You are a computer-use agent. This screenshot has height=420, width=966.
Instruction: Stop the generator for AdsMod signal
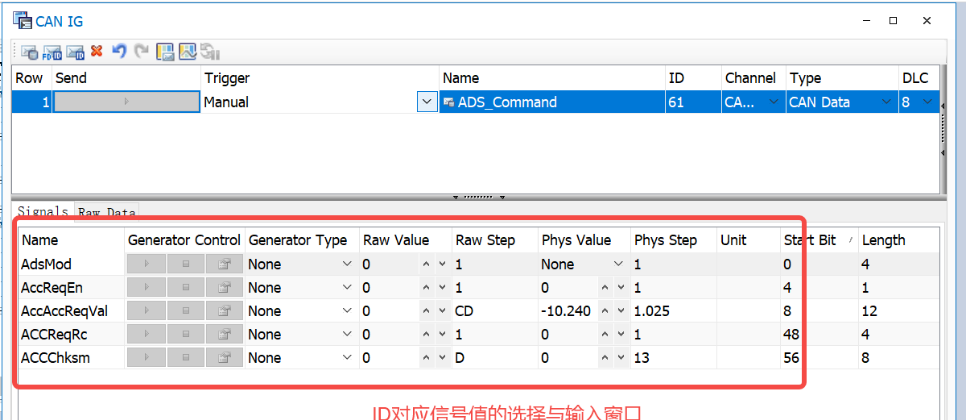pos(185,264)
